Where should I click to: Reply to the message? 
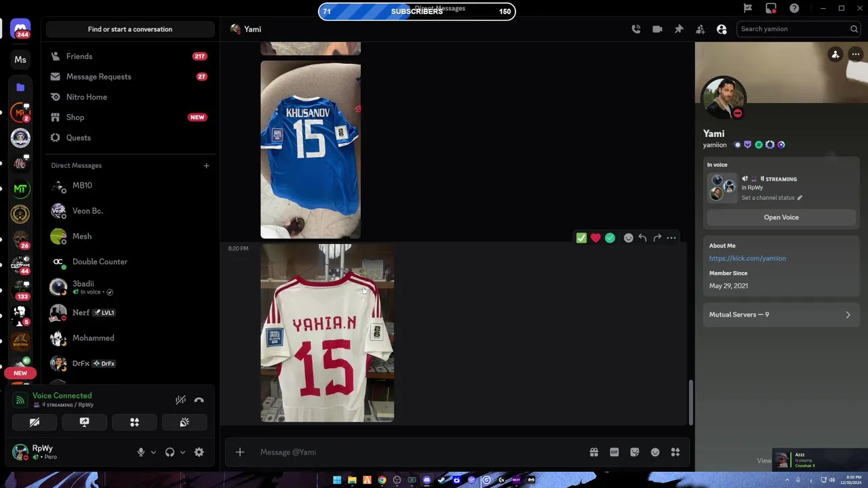click(x=642, y=238)
